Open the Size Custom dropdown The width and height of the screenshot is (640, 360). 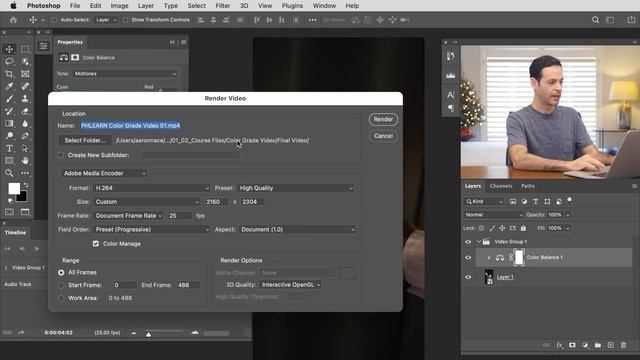click(x=147, y=202)
